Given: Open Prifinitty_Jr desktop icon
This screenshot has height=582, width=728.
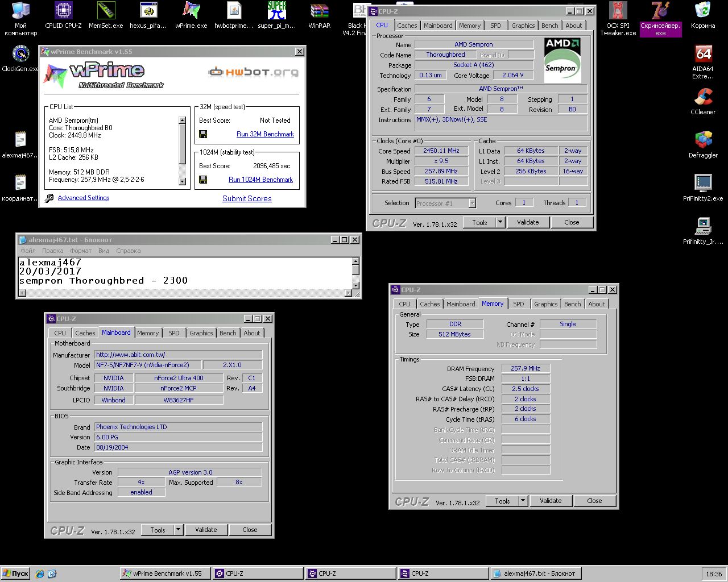Looking at the screenshot, I should pyautogui.click(x=703, y=231).
